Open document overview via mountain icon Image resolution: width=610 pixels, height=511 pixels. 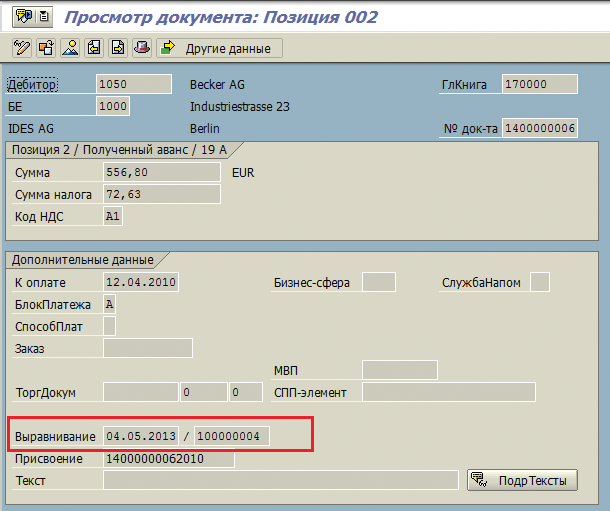(70, 48)
